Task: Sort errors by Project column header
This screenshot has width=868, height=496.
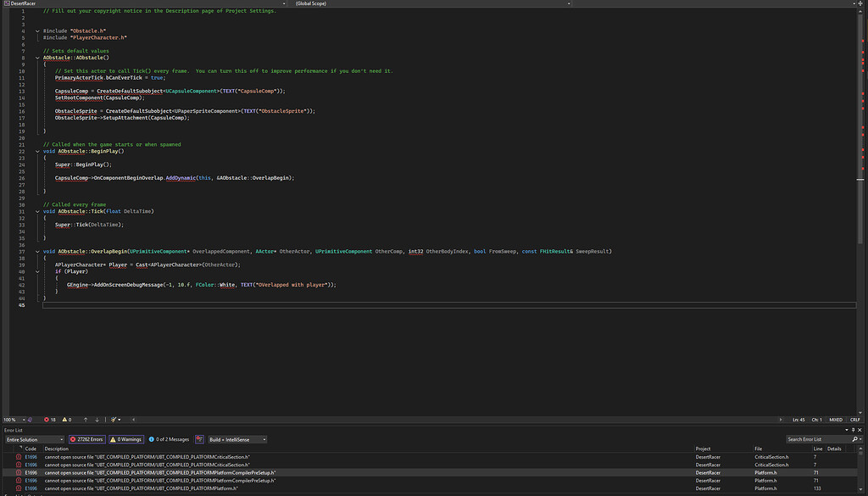Action: (703, 449)
